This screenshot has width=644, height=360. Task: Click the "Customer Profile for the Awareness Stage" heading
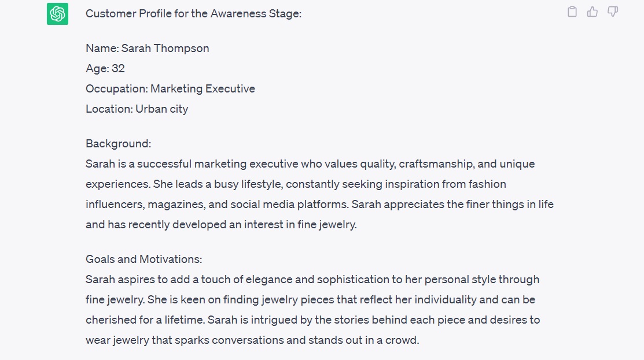[193, 13]
